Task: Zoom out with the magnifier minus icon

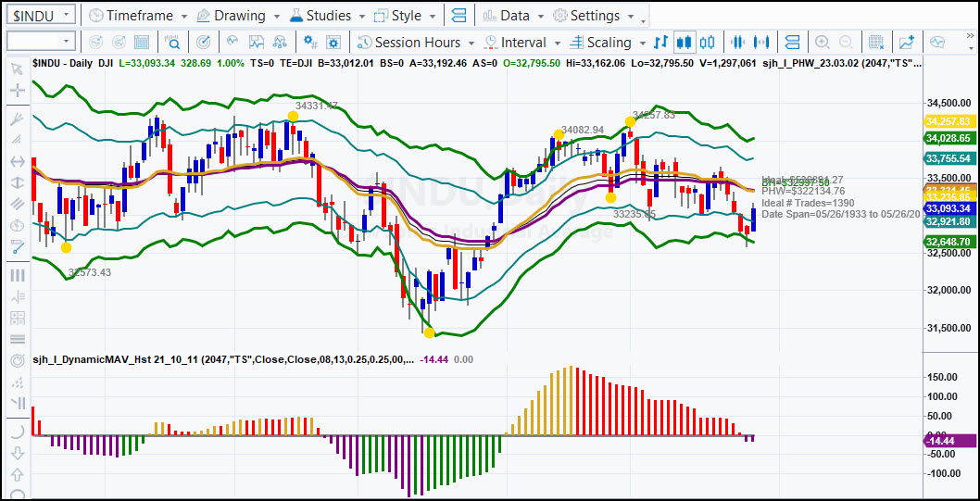Action: (x=846, y=43)
